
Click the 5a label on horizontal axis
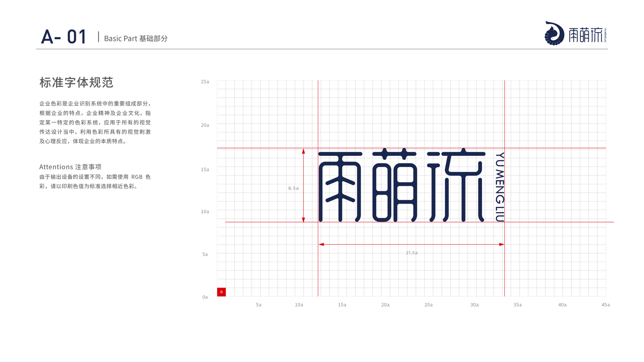[x=258, y=304]
